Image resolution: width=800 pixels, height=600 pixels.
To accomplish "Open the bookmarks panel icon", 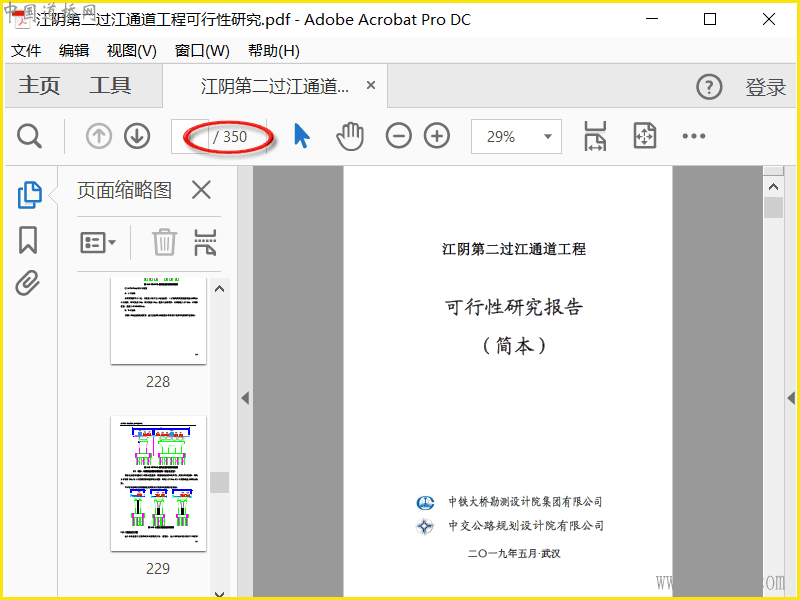I will click(28, 240).
